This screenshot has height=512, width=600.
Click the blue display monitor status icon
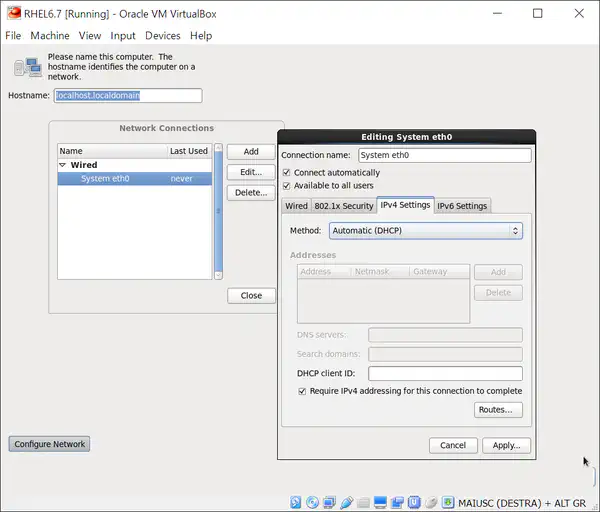click(380, 502)
